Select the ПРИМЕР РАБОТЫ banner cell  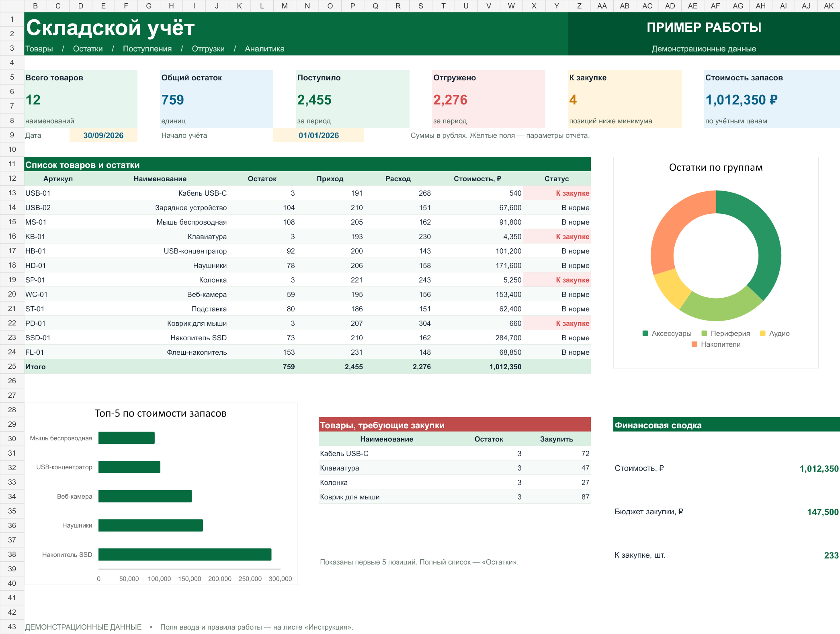coord(704,27)
